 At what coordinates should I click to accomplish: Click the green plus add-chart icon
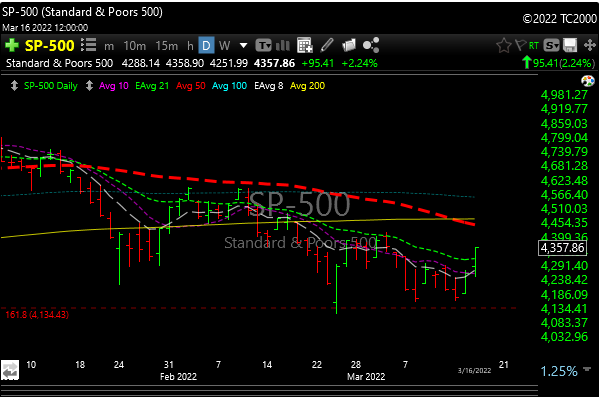click(x=11, y=45)
